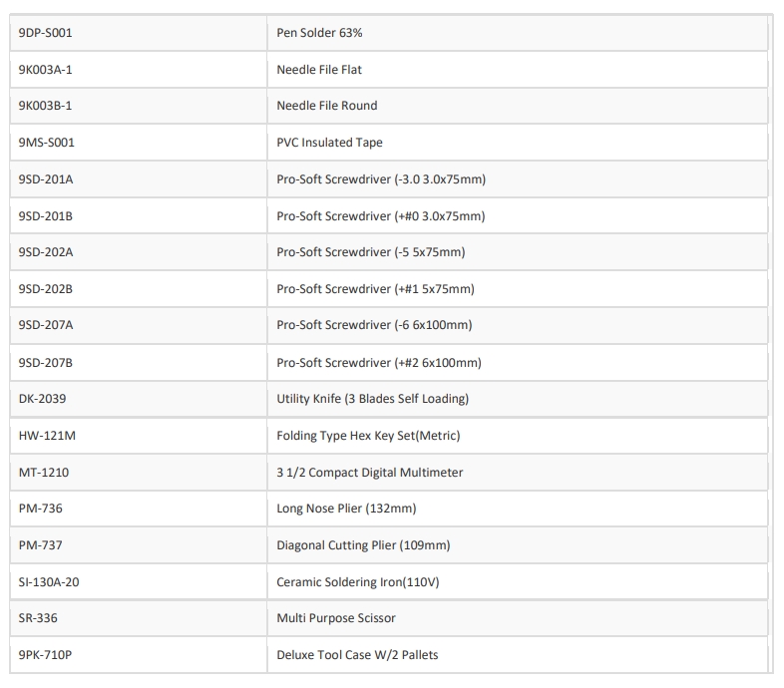Select the Utility Knife description cell
This screenshot has height=688, width=784.
click(x=372, y=399)
